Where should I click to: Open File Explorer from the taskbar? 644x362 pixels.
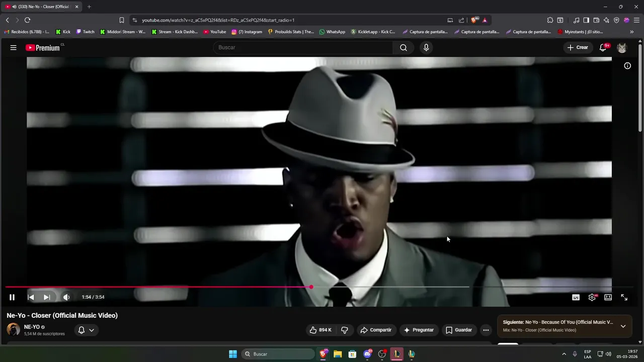[338, 354]
